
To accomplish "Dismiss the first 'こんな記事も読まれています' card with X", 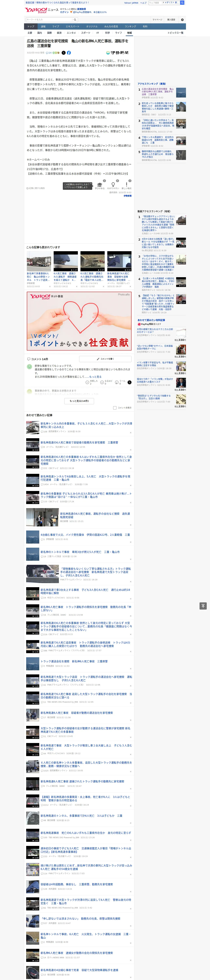I will tap(50, 286).
